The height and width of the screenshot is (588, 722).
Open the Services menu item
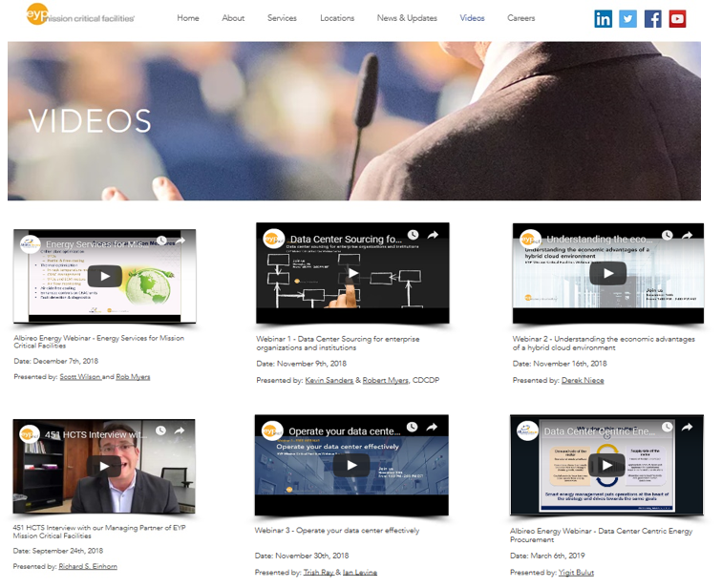coord(282,18)
